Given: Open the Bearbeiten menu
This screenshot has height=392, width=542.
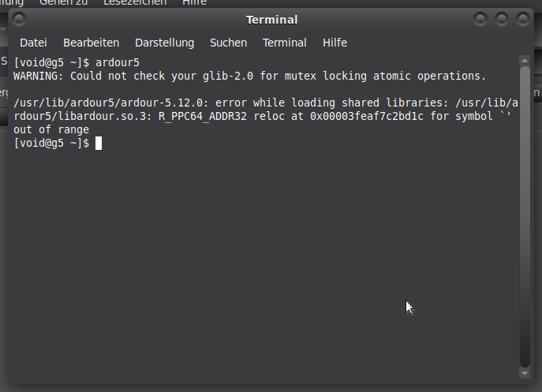Looking at the screenshot, I should click(91, 43).
